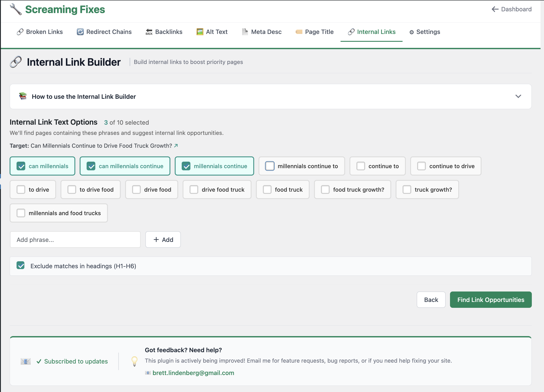Screen dimensions: 544x392
Task: Click the back-arrow icon next to Backlinks
Action: [x=149, y=32]
